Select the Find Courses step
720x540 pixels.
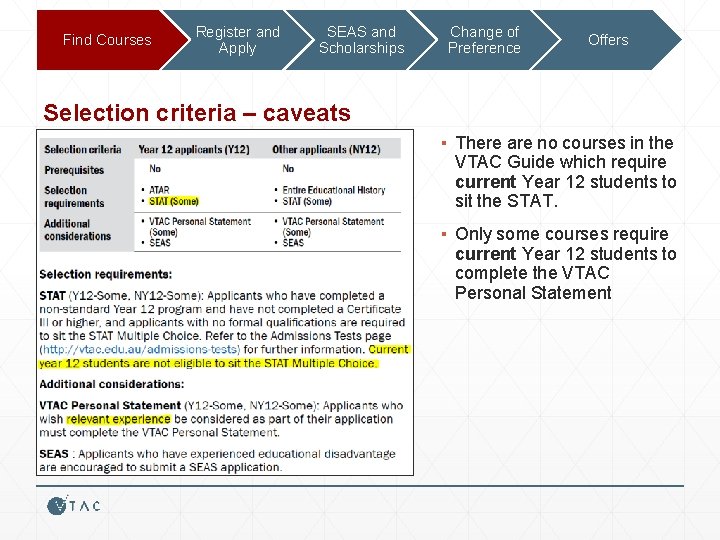coord(107,40)
